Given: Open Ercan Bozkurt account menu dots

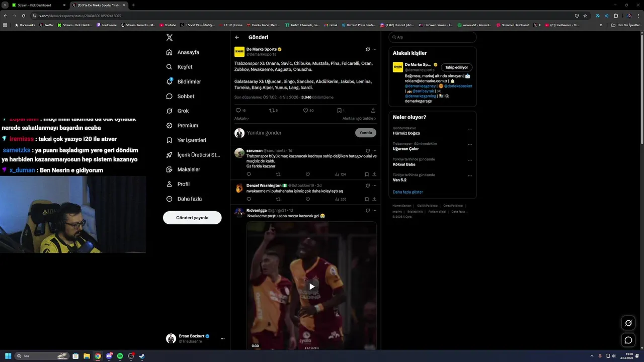Looking at the screenshot, I should [x=222, y=338].
